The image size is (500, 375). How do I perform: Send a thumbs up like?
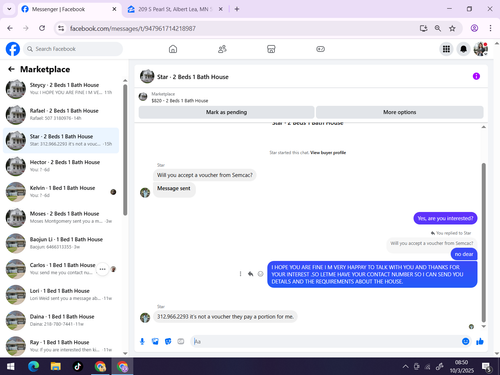(x=480, y=341)
